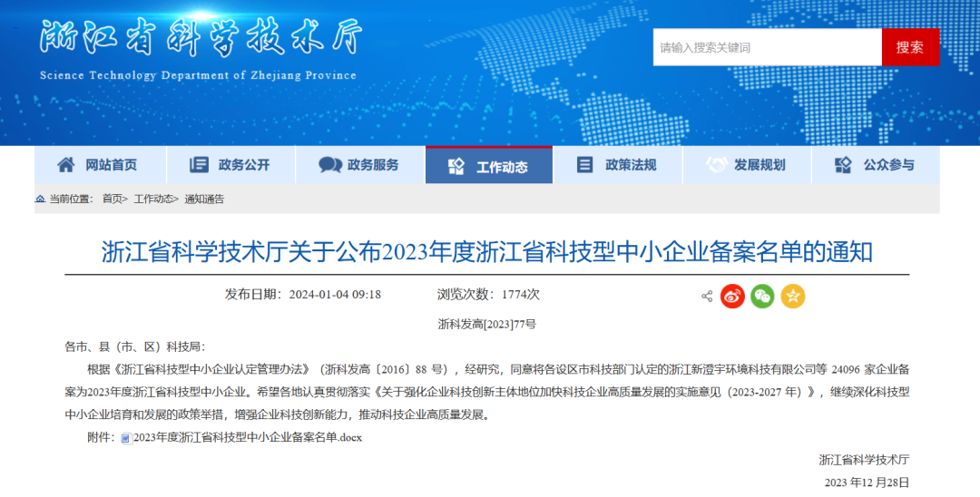Switch to the 工作动态 tab
980x497 pixels.
(489, 166)
